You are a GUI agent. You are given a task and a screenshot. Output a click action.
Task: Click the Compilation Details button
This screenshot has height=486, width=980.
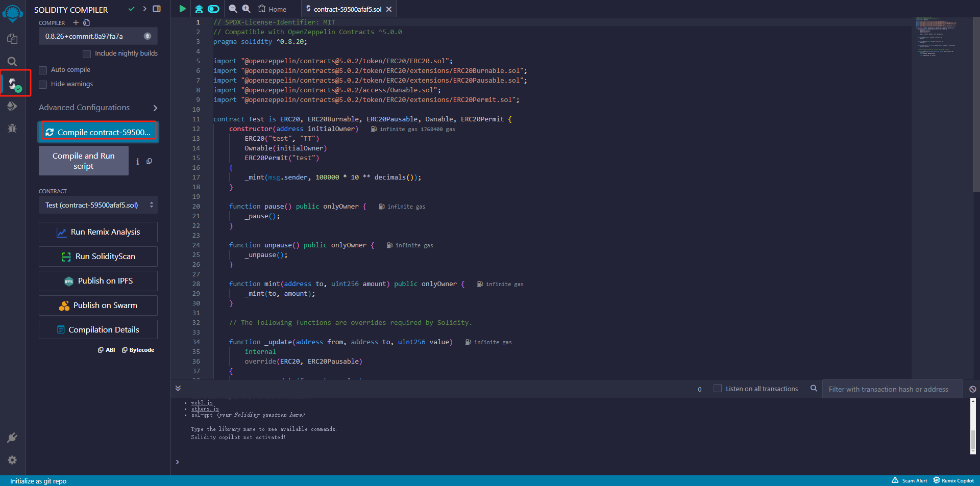(98, 330)
